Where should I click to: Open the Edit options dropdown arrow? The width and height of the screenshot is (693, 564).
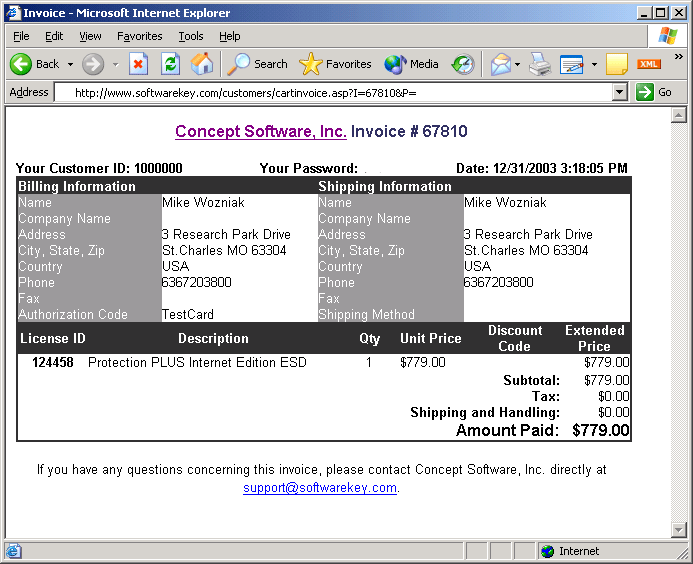594,65
